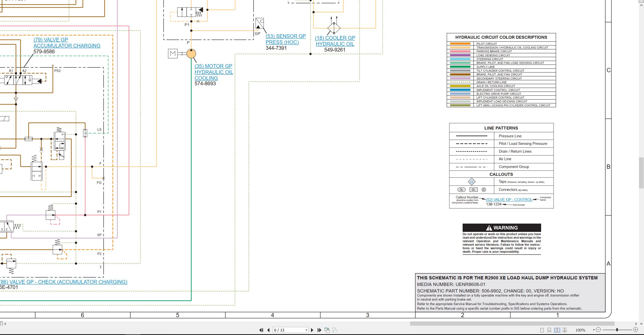This screenshot has height=335, width=644.
Task: Open the (35) Motor GP Hydraulic Oil Cooling link
Action: pos(214,72)
